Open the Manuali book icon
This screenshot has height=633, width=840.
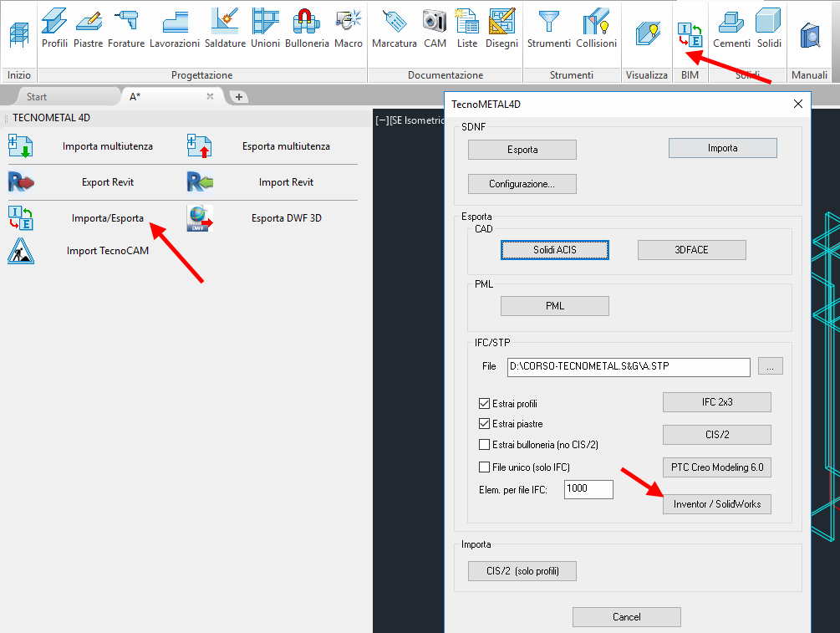coord(810,35)
